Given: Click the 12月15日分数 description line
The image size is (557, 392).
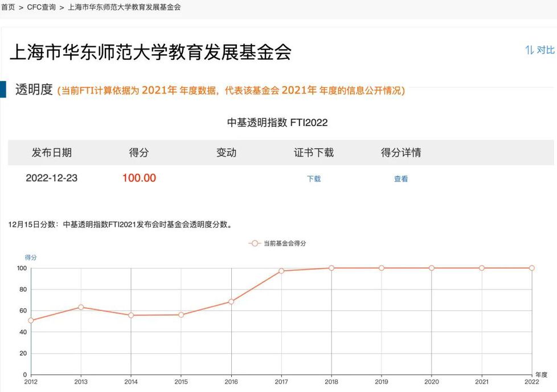Looking at the screenshot, I should tap(120, 224).
